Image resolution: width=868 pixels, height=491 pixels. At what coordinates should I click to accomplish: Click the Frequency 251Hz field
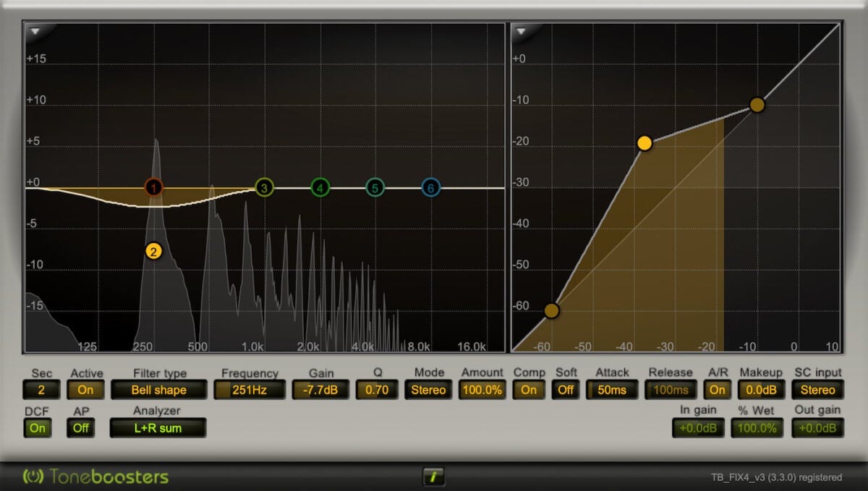[249, 390]
